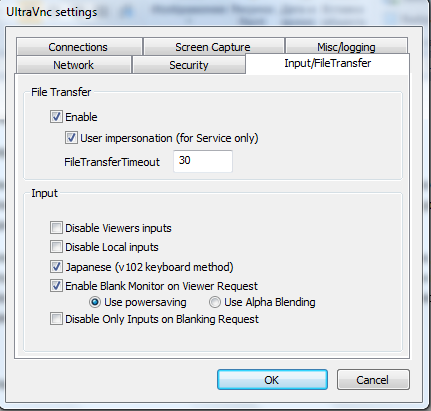Click the Input/FileTransfer tab

pyautogui.click(x=327, y=63)
